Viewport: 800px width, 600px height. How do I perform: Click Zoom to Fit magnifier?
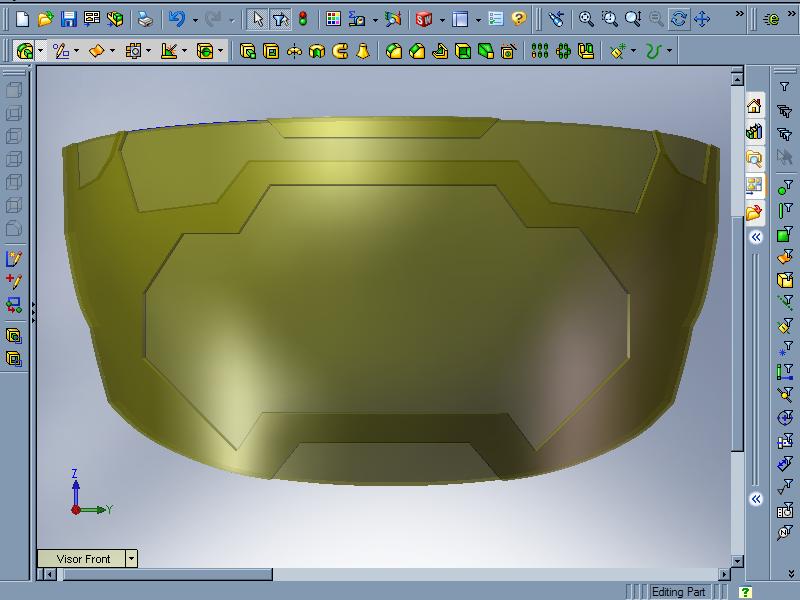(x=586, y=19)
